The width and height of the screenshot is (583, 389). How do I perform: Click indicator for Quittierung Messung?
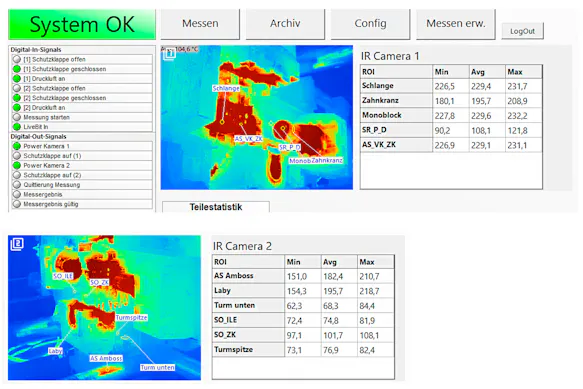17,185
